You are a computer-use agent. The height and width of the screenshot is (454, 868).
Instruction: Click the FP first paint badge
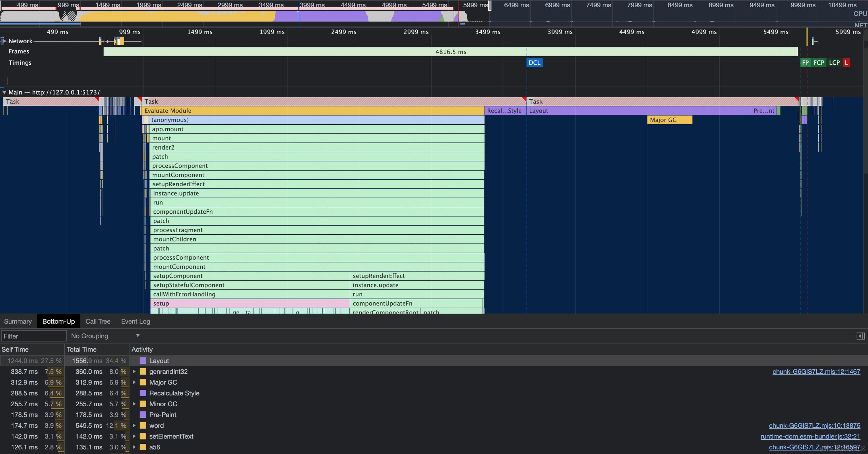(805, 63)
